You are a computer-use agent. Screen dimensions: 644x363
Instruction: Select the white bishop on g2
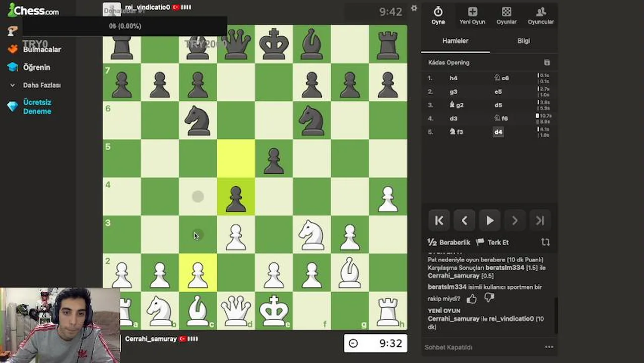pyautogui.click(x=350, y=273)
